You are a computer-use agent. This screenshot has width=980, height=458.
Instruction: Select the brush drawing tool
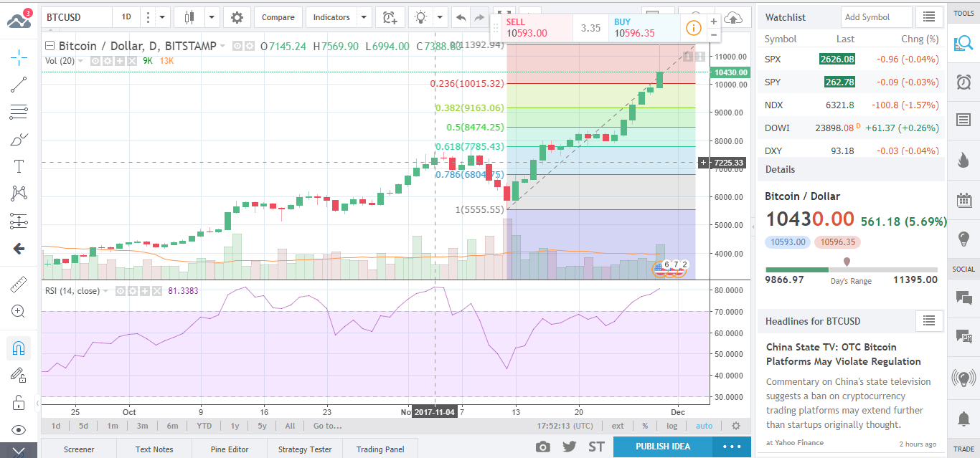[x=19, y=139]
